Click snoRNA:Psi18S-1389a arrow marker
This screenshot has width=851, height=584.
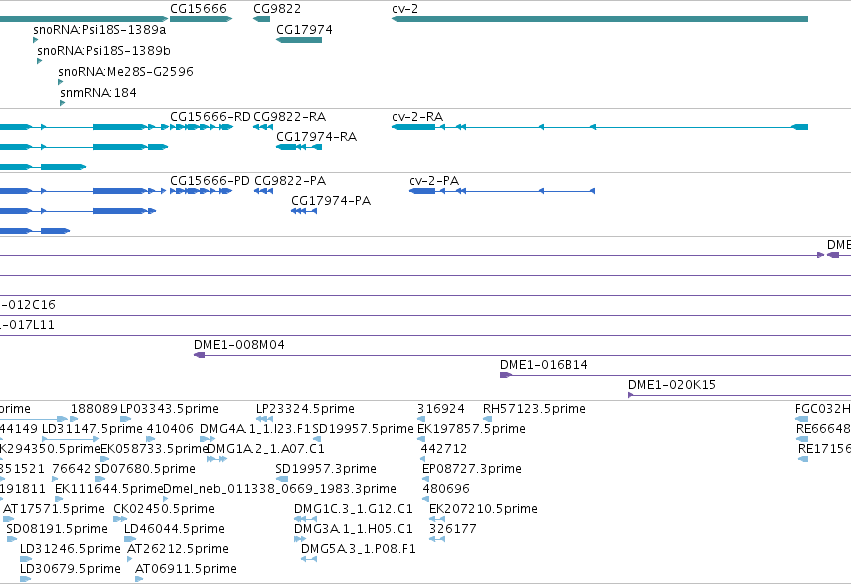pos(35,40)
